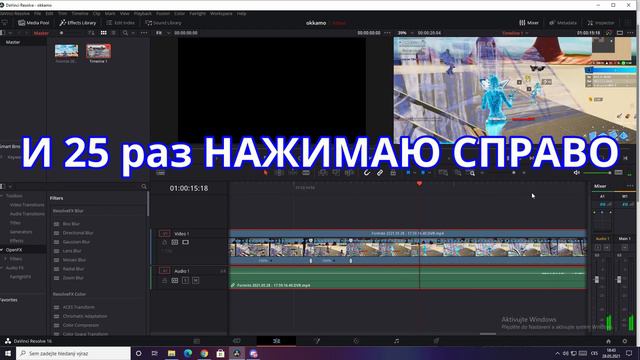Select the Trim Edit mode tool
The height and width of the screenshot is (360, 640).
(280, 173)
